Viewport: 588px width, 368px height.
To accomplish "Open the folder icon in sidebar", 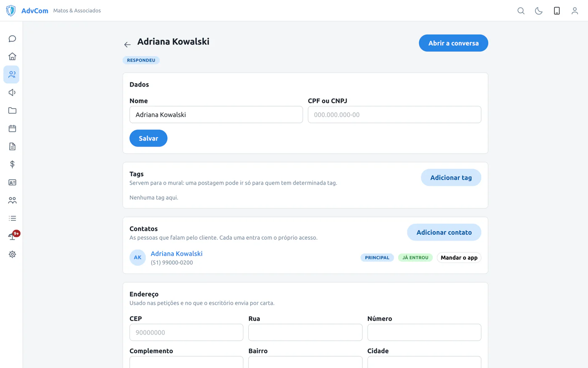I will [x=12, y=111].
